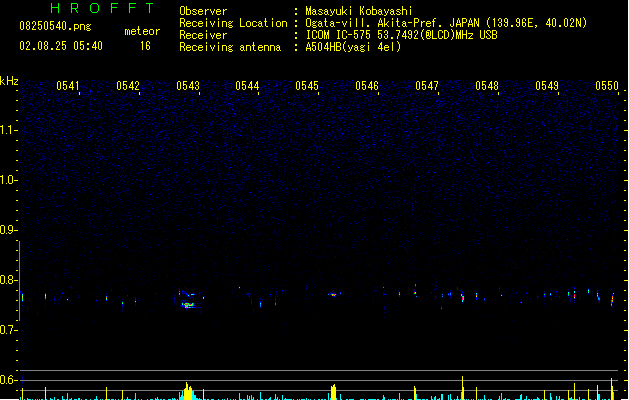This screenshot has width=629, height=400.
Task: Click the 0547 time axis label
Action: click(427, 86)
